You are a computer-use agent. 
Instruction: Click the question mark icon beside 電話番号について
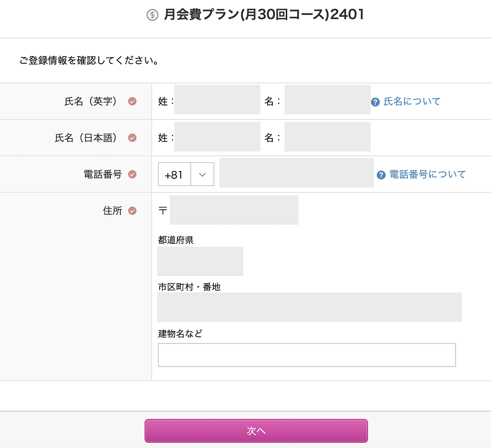pos(381,175)
